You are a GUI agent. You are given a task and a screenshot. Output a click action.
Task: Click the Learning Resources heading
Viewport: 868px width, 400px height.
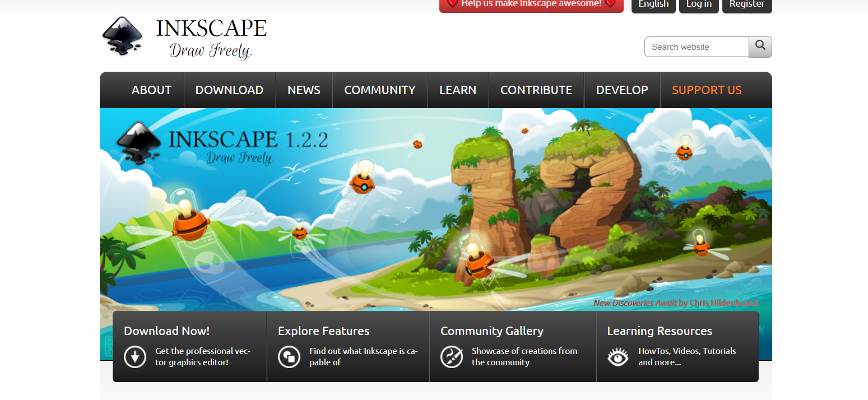tap(660, 331)
